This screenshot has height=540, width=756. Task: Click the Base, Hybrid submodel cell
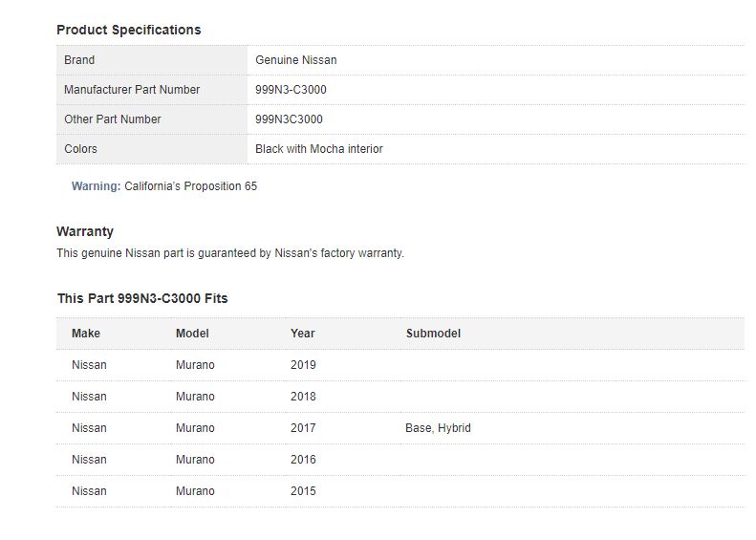[438, 428]
